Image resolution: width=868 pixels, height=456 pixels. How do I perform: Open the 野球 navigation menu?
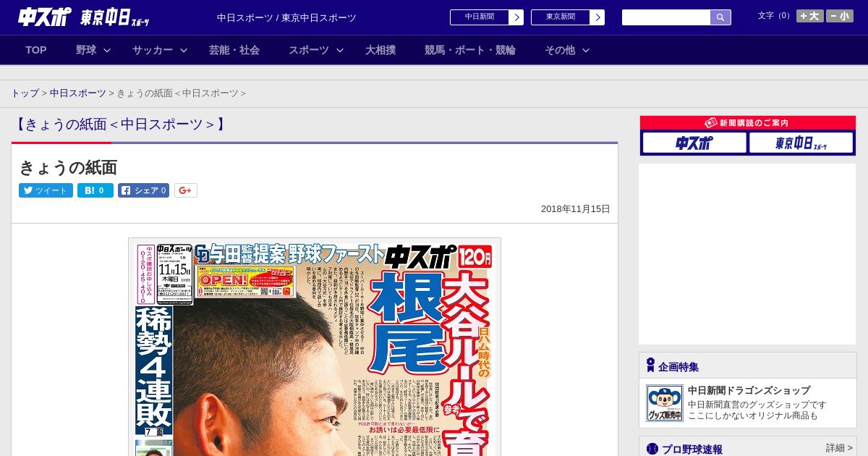coord(86,50)
